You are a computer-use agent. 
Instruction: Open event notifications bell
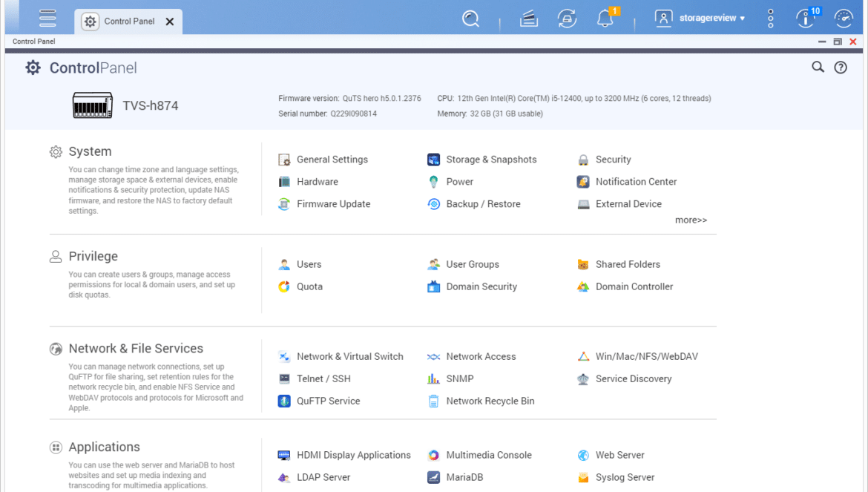click(605, 19)
